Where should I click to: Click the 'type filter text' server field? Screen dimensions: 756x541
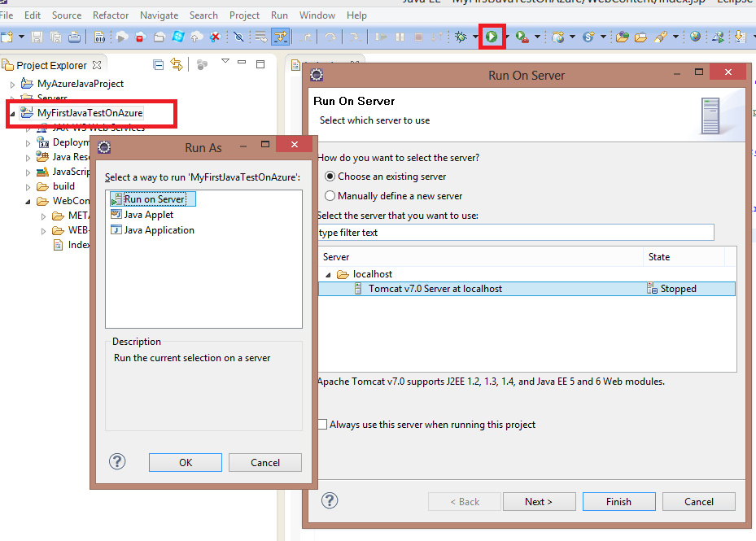[x=515, y=233]
